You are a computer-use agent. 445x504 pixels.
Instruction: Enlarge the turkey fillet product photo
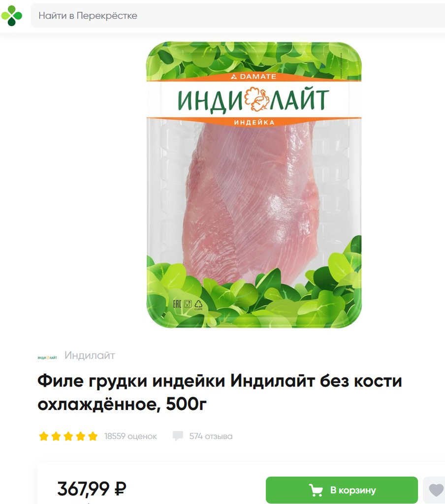coord(254,185)
